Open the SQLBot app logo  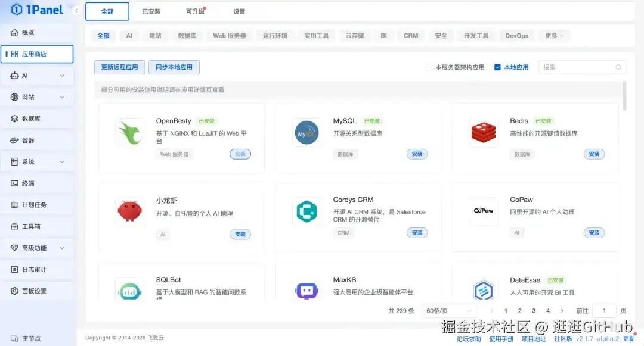click(x=130, y=289)
